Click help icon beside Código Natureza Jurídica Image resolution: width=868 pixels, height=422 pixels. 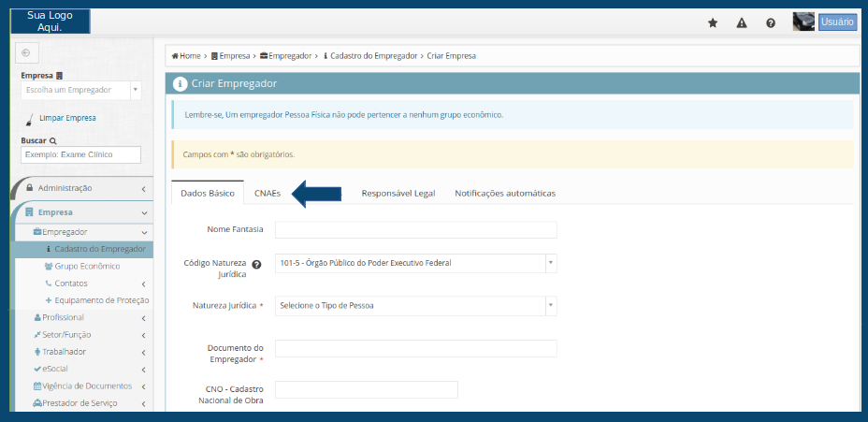(x=255, y=264)
